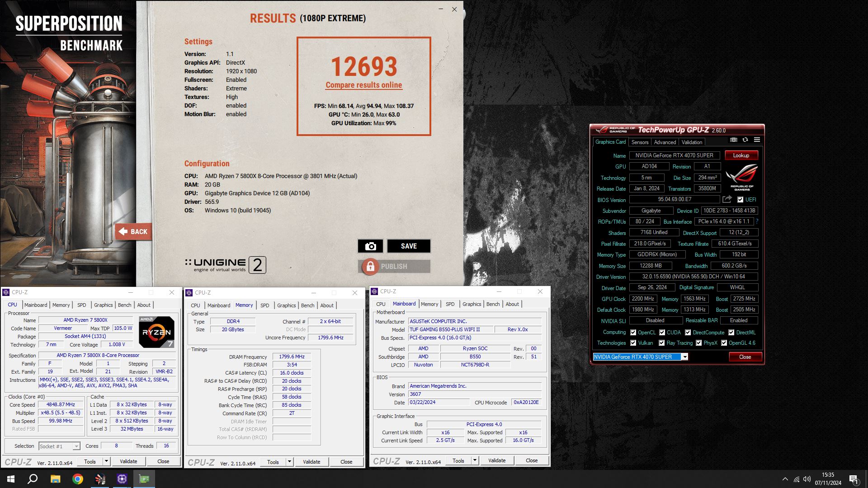
Task: Click the CPU-Z title icon in Mainboard window
Action: click(x=374, y=291)
